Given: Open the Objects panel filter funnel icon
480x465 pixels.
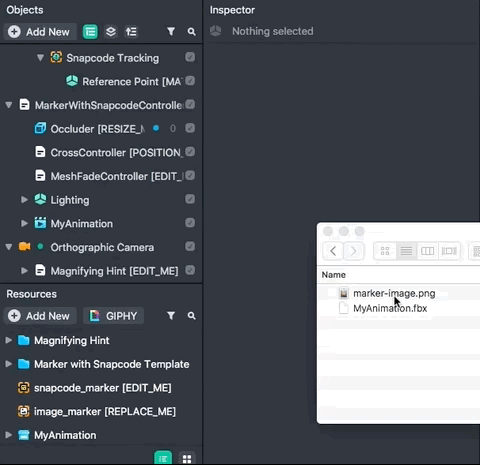Looking at the screenshot, I should pyautogui.click(x=171, y=32).
